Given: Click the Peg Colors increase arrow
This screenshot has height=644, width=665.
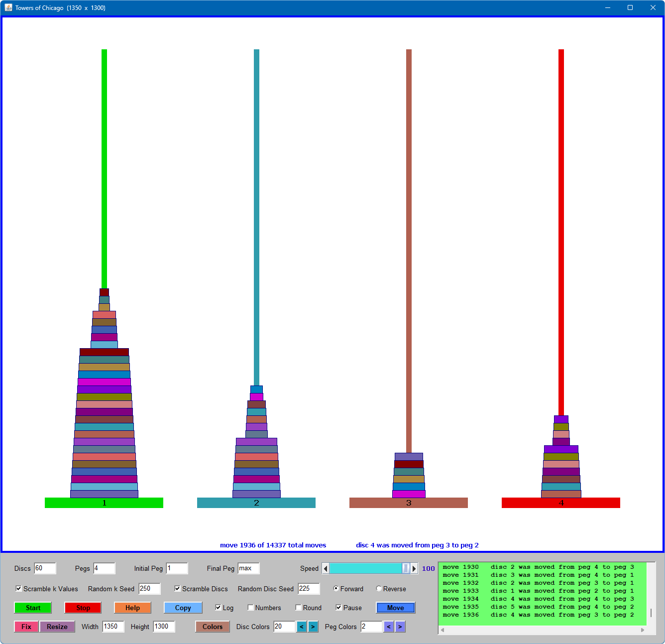Looking at the screenshot, I should [x=400, y=627].
